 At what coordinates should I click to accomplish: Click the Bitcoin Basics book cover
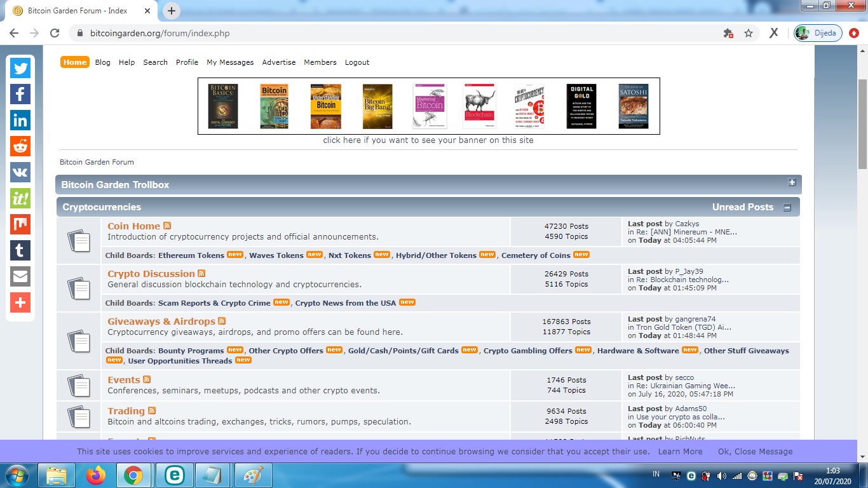[x=223, y=106]
